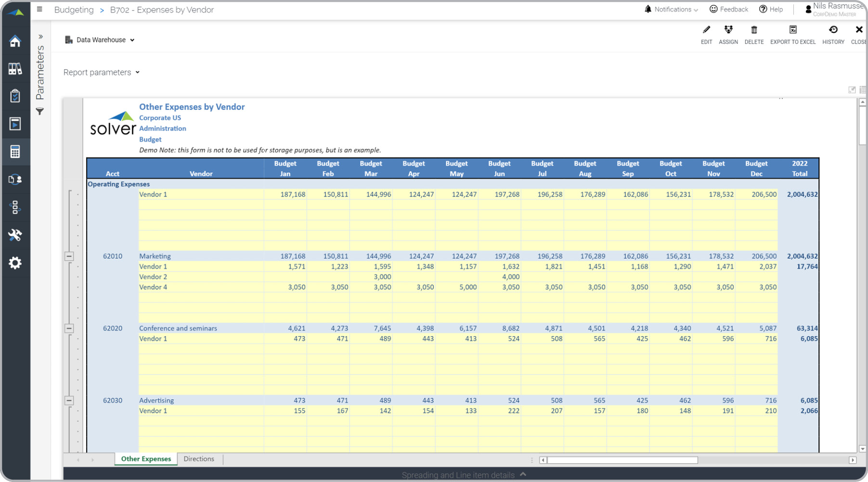Click the Vendor 2 March value 3,000

[382, 277]
